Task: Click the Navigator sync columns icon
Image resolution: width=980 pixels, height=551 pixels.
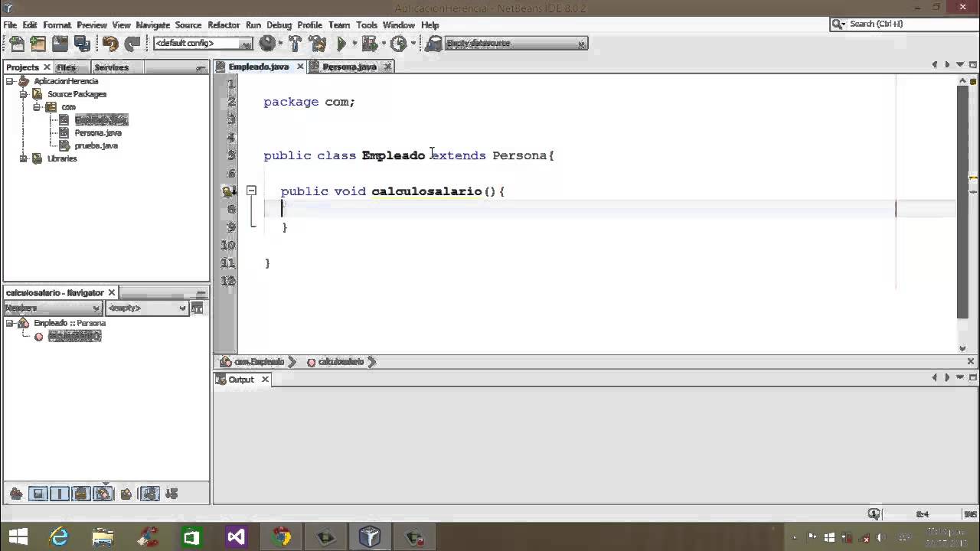Action: (198, 308)
